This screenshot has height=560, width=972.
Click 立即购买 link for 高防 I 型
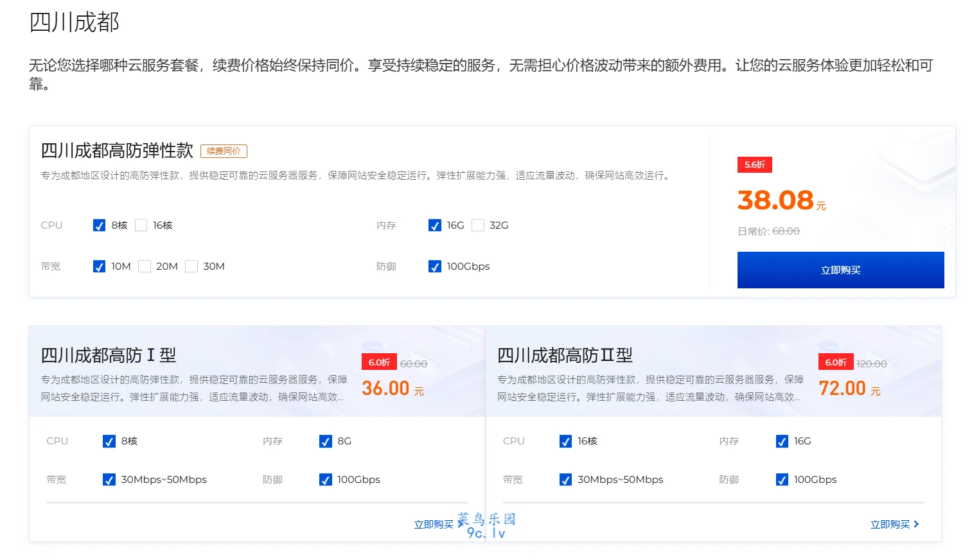point(434,525)
